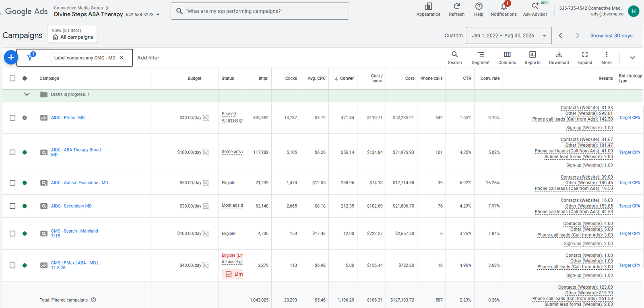This screenshot has height=308, width=644.
Task: Open the More options menu
Action: tap(607, 58)
